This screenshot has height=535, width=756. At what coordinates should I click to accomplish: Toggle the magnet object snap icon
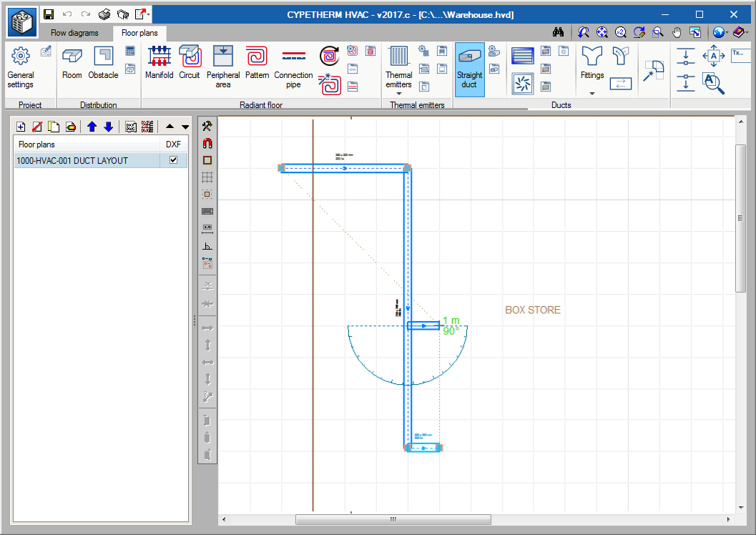207,143
